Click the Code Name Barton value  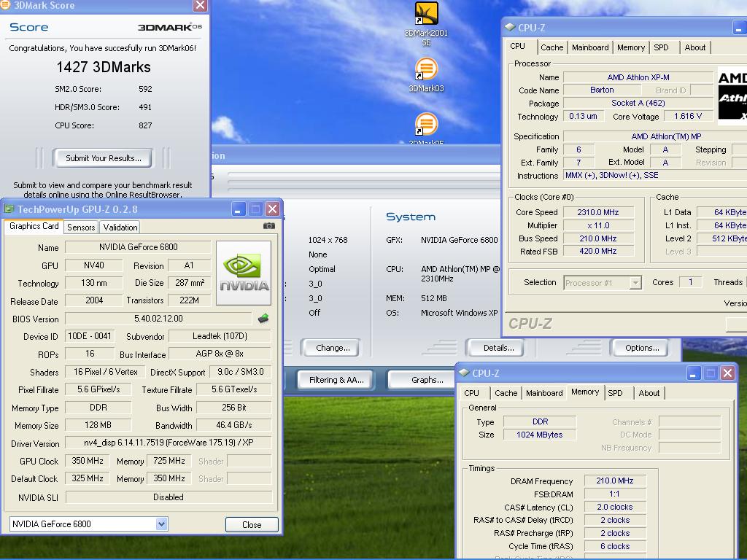[x=602, y=90]
